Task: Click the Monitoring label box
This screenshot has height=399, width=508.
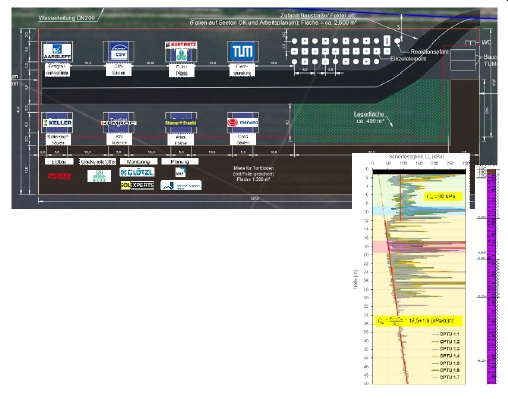Action: [138, 162]
